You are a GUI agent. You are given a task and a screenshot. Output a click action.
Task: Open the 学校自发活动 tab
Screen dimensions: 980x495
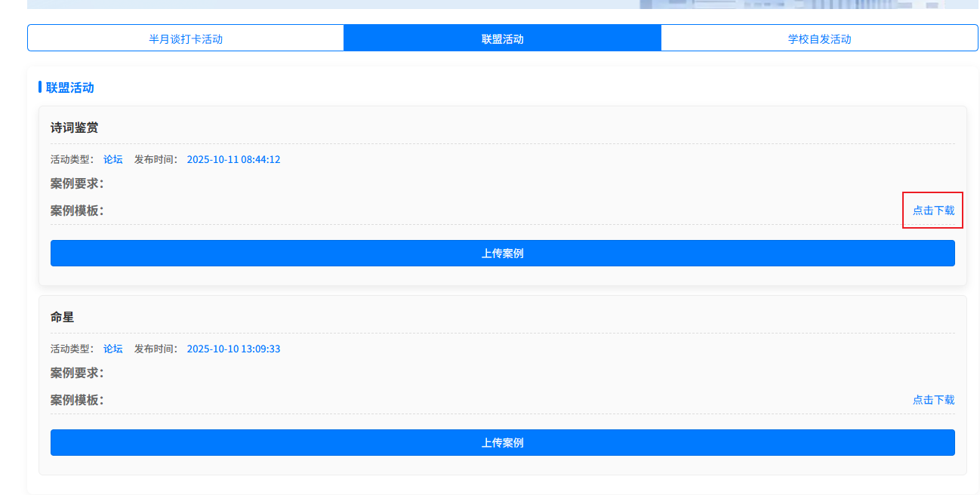[x=819, y=38]
